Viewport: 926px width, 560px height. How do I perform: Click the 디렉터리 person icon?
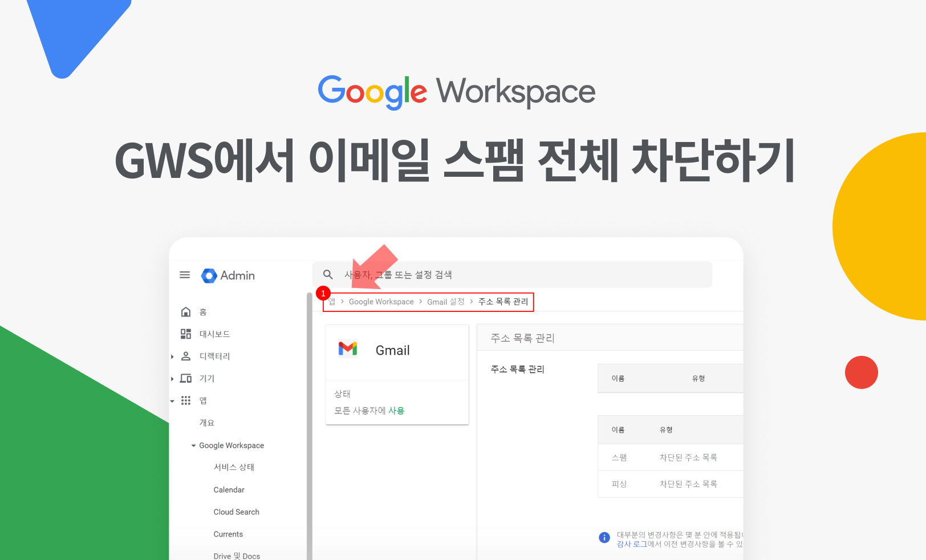point(185,356)
